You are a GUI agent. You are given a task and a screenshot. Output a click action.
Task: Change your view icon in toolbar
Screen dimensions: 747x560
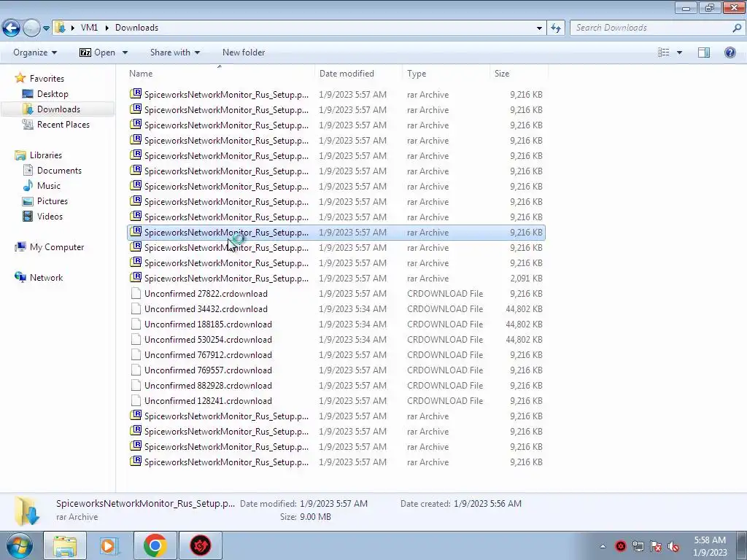664,52
